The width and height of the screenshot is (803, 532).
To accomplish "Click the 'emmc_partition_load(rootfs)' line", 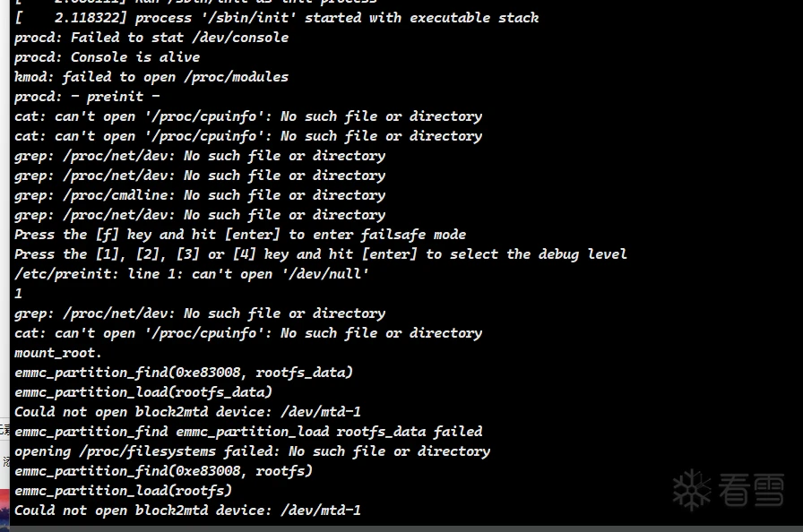I will pos(123,491).
